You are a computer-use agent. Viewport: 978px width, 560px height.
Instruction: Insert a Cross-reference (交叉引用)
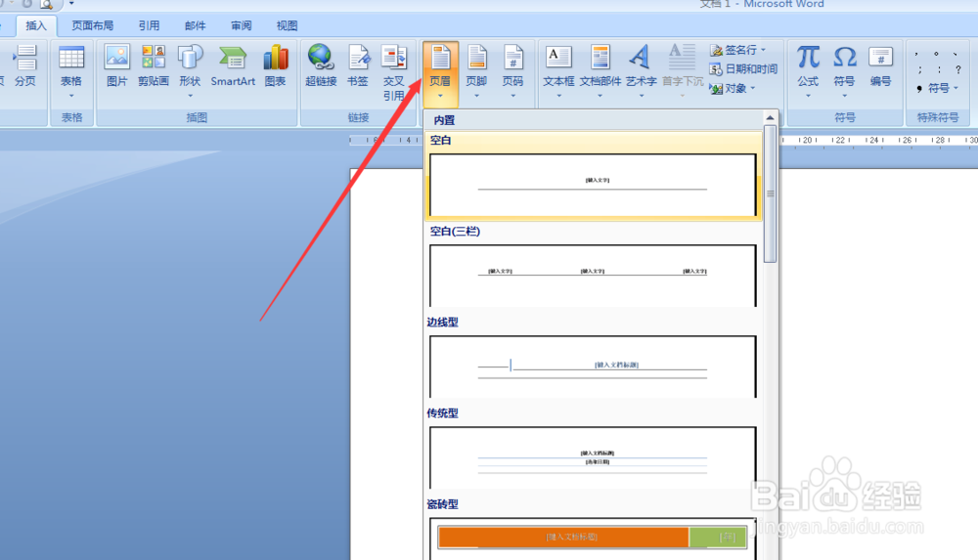pos(393,72)
